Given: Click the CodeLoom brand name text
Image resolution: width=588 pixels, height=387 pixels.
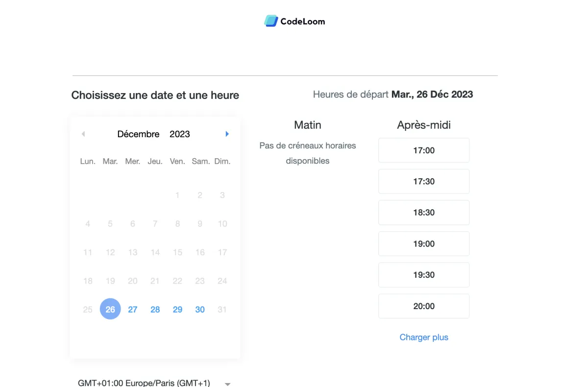Looking at the screenshot, I should (303, 21).
